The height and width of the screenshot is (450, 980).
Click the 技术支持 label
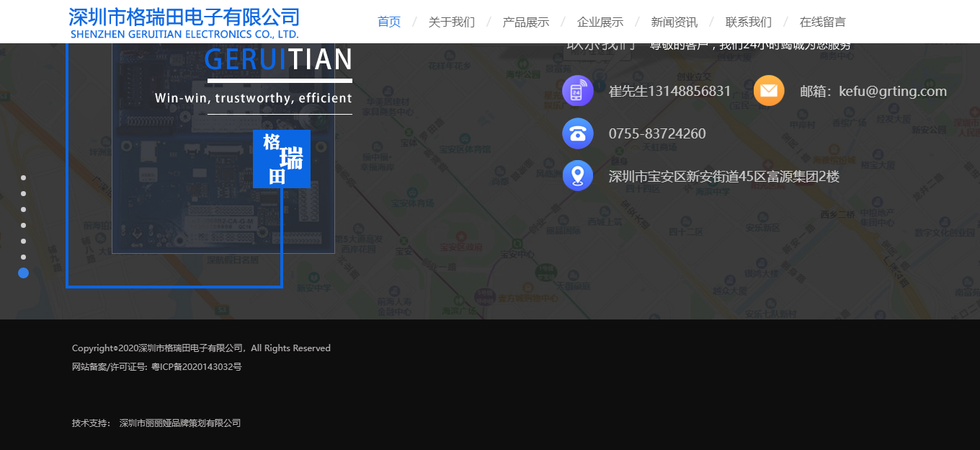click(x=92, y=423)
